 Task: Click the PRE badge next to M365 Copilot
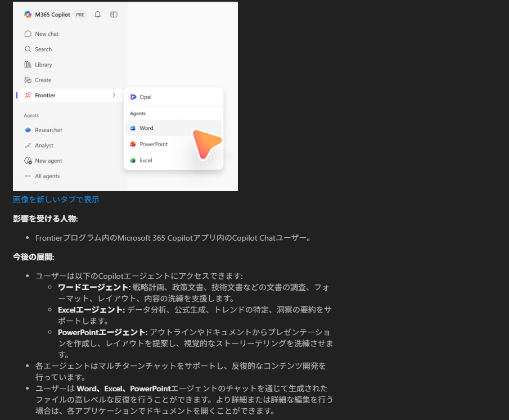click(80, 15)
